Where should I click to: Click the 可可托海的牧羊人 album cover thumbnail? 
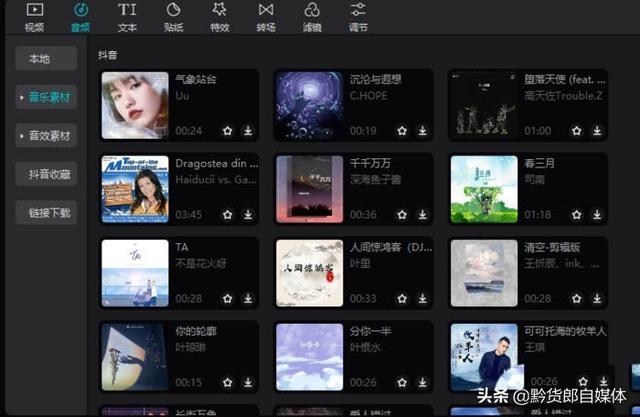[x=484, y=357]
